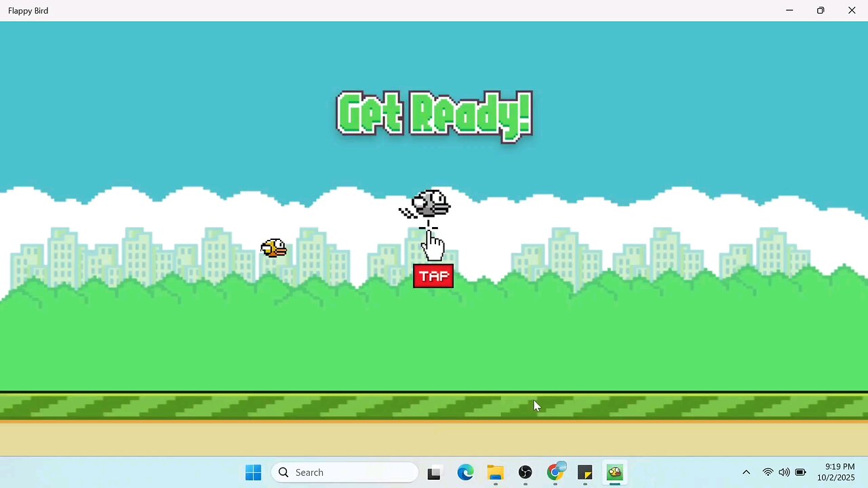Click the yellow Flappy Bird character
Image resolution: width=868 pixels, height=488 pixels.
[x=274, y=248]
